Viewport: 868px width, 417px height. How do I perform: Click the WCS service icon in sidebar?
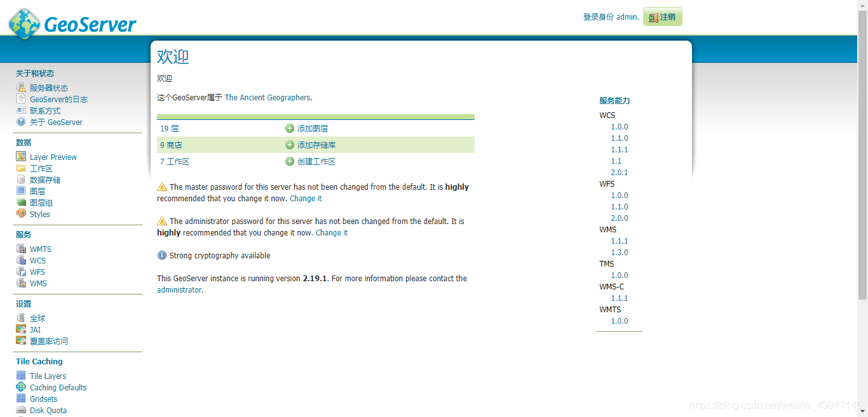coord(21,260)
